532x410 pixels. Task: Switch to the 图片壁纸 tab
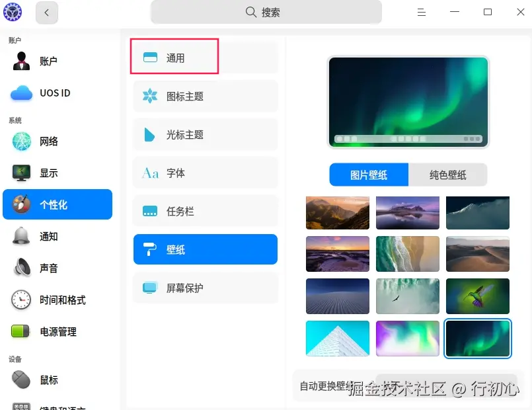tap(368, 175)
